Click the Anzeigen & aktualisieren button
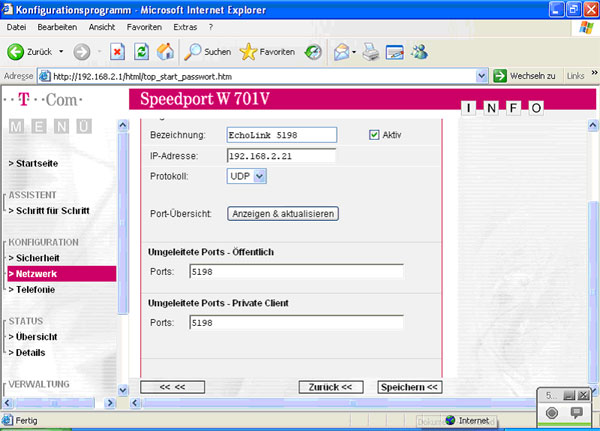 pyautogui.click(x=283, y=213)
